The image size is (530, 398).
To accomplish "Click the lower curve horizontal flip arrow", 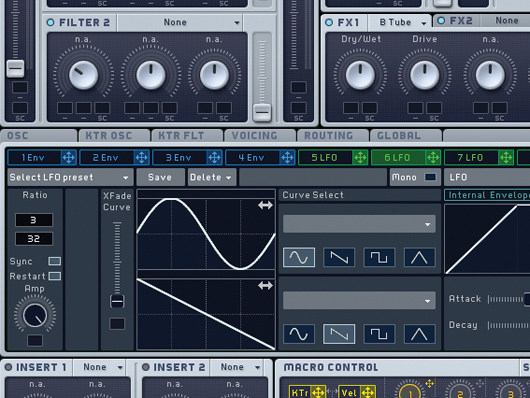I will 265,286.
